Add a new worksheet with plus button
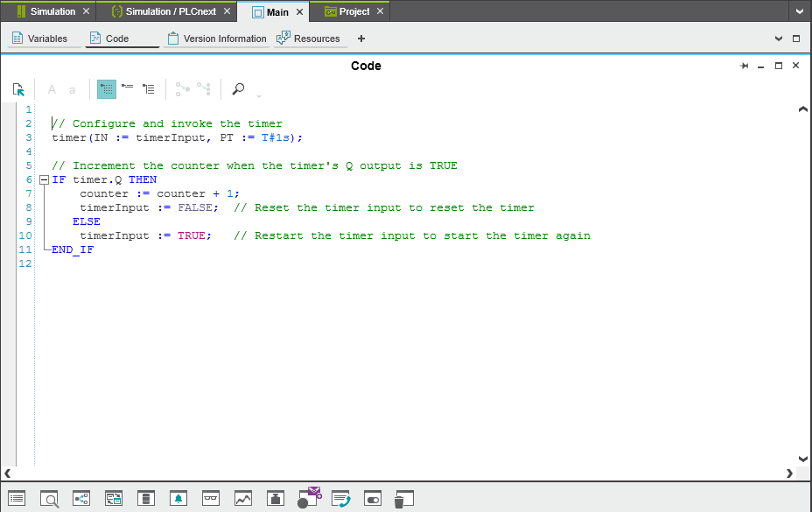This screenshot has height=512, width=812. (361, 39)
